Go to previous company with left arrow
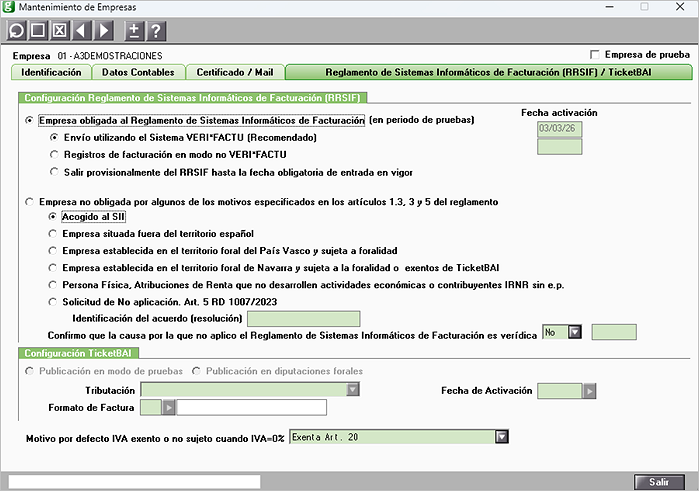699x491 pixels. (x=81, y=31)
